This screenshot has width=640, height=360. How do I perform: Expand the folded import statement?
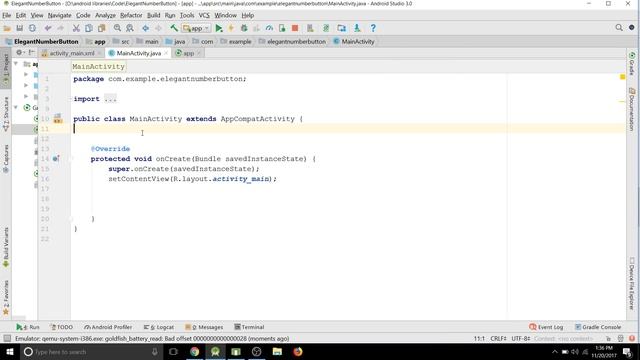point(110,99)
